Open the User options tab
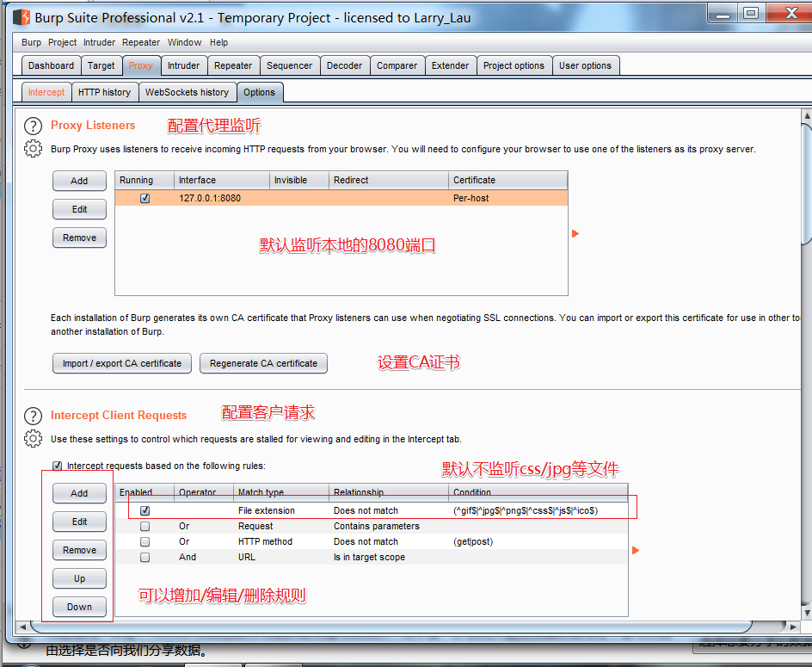Viewport: 812px width, 667px height. pos(585,65)
